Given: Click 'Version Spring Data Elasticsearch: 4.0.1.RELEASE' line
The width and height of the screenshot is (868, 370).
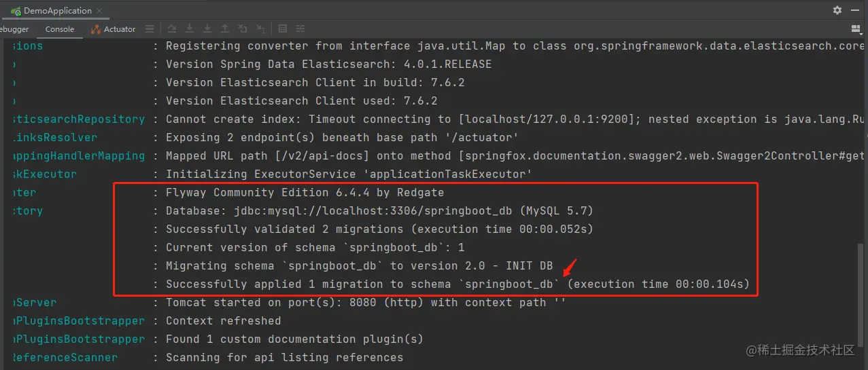Looking at the screenshot, I should [328, 64].
